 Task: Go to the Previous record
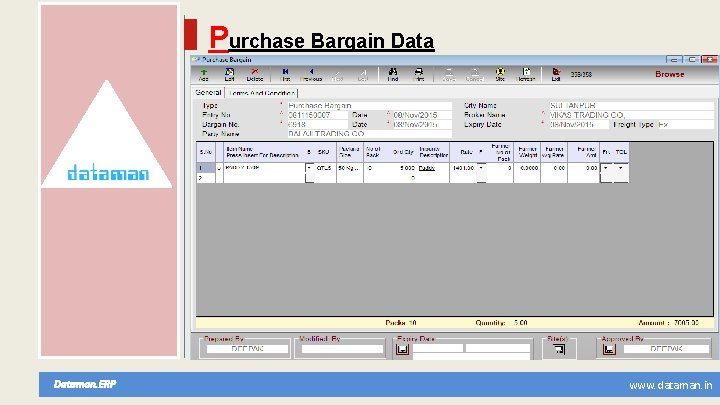click(311, 74)
